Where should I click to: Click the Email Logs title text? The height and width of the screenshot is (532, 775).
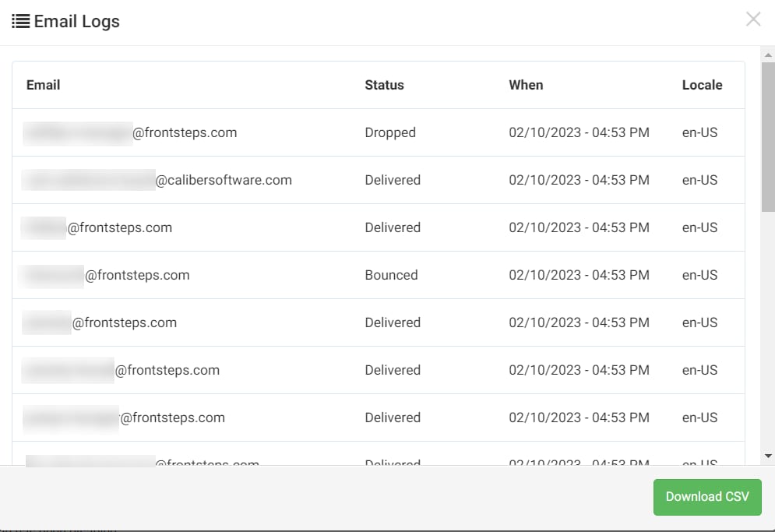point(76,21)
